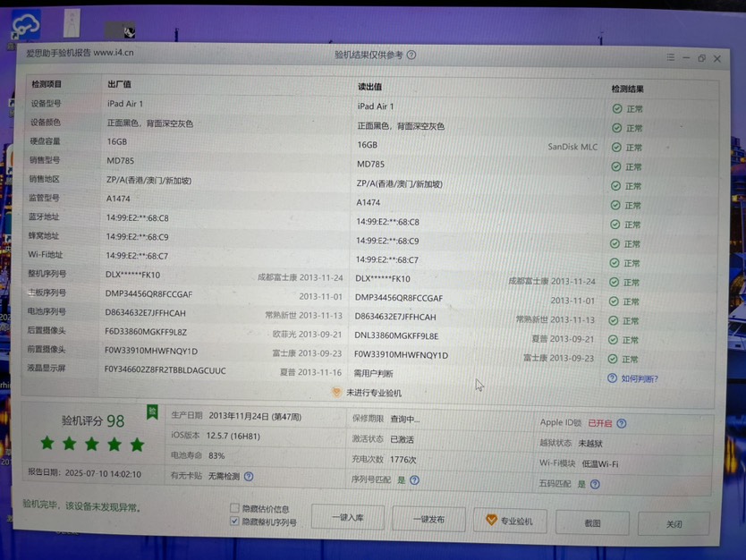The height and width of the screenshot is (560, 746).
Task: Click the help icon next to 序列号匹配
Action: coord(414,480)
